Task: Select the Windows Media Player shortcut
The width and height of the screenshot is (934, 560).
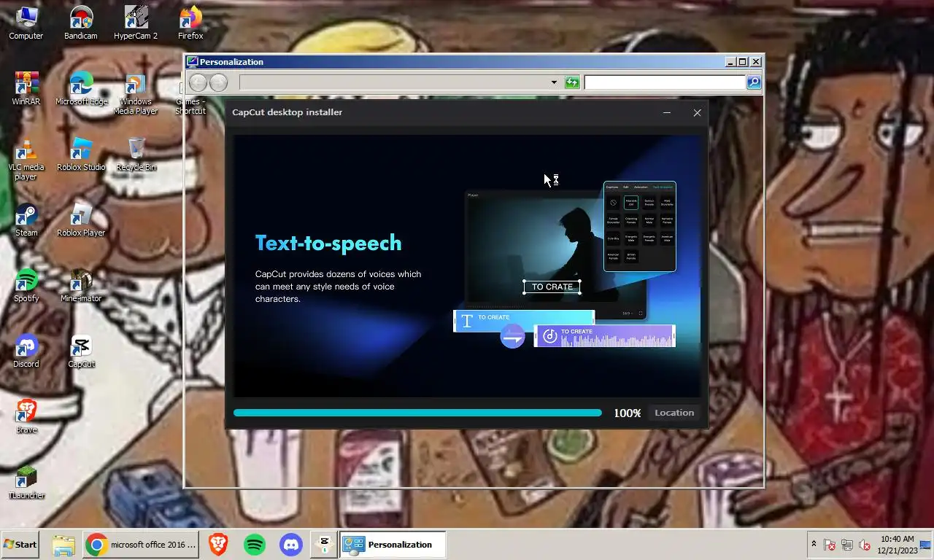Action: (x=136, y=93)
